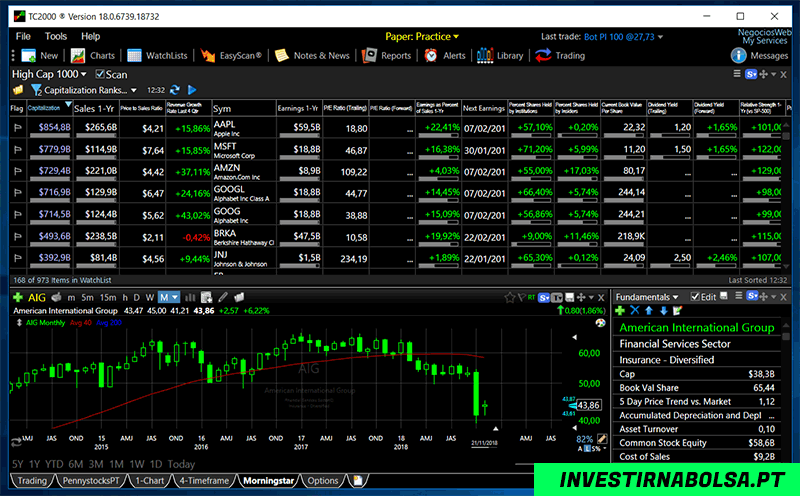Click the scan refresh arrows icon
Viewport: 800px width, 496px height.
tap(175, 90)
